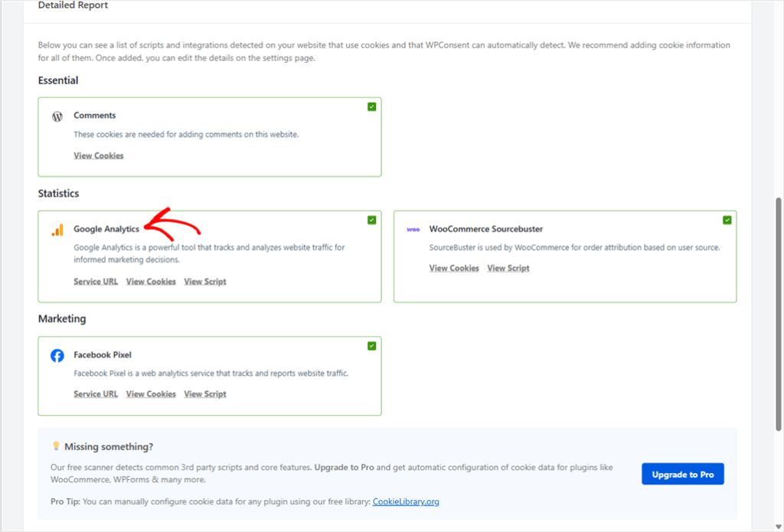
Task: Click the Google Analytics description text
Action: point(209,253)
